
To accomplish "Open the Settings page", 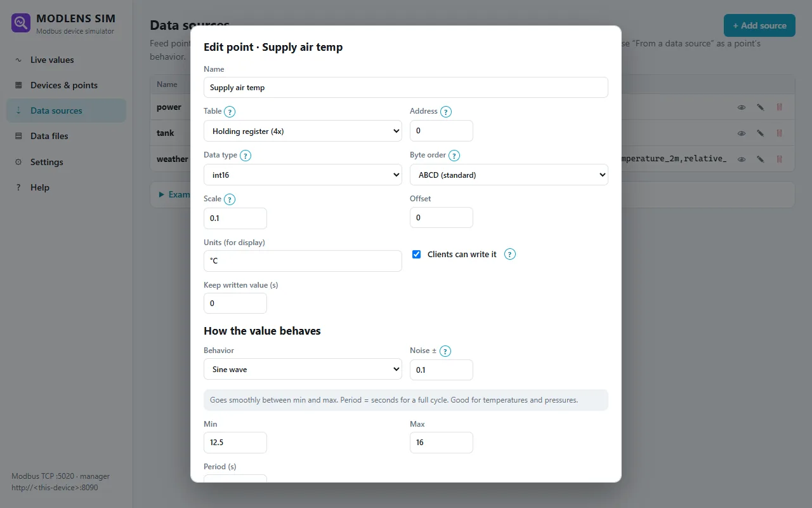I will [x=66, y=162].
